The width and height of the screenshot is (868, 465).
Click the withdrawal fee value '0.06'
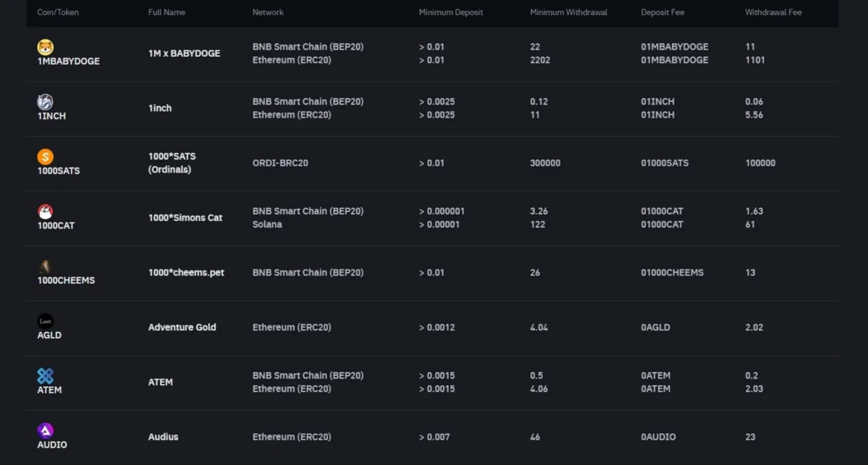pyautogui.click(x=754, y=102)
